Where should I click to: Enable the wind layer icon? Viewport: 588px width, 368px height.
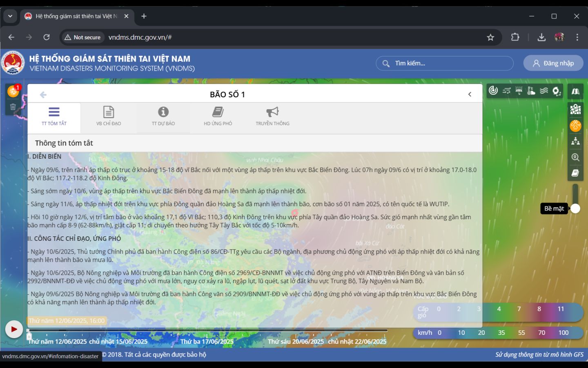click(506, 91)
